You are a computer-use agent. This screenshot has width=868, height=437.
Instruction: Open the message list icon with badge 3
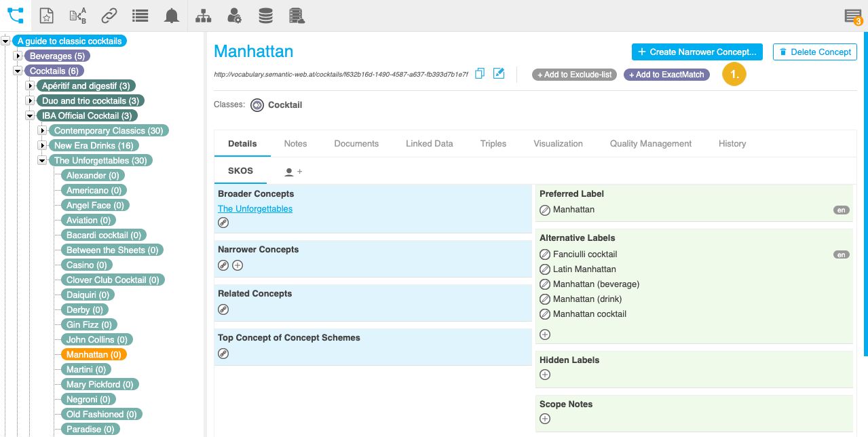tap(852, 16)
